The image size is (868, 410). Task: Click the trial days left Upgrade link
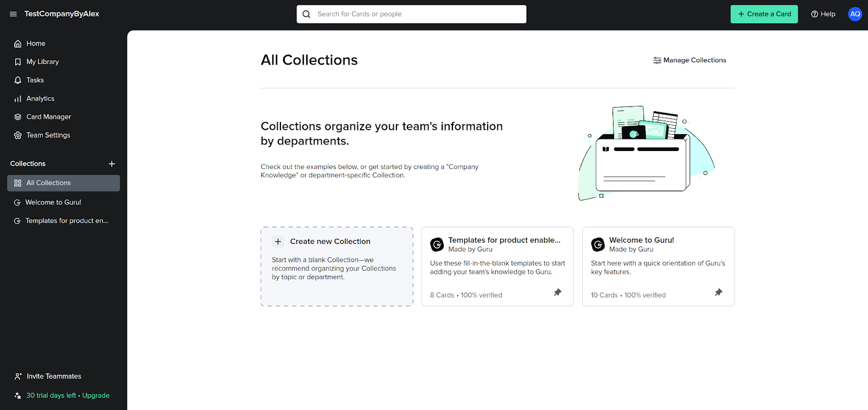click(x=68, y=396)
